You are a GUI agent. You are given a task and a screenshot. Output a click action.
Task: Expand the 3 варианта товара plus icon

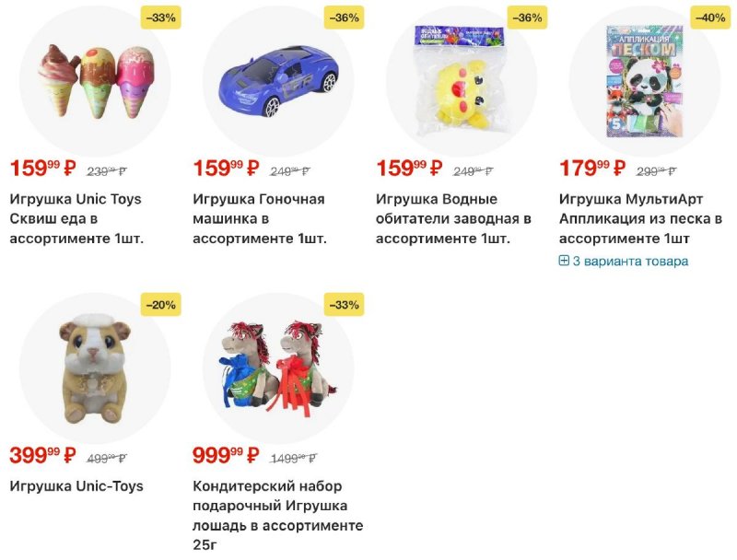point(565,261)
